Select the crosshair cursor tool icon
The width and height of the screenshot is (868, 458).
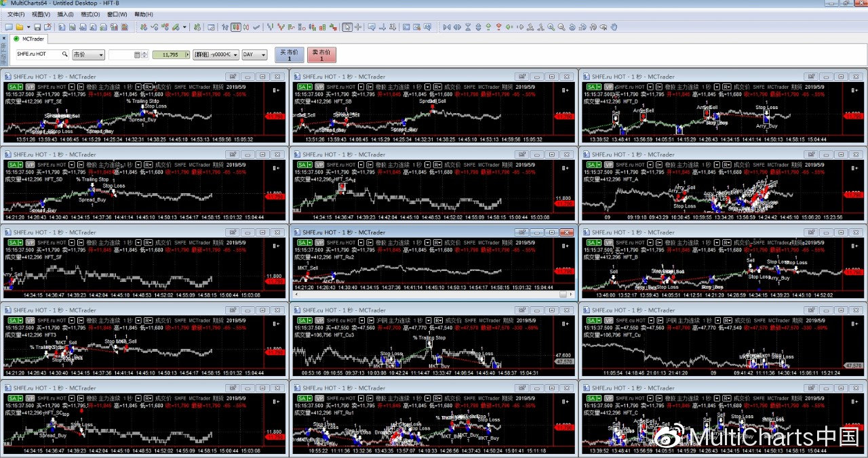pyautogui.click(x=358, y=27)
